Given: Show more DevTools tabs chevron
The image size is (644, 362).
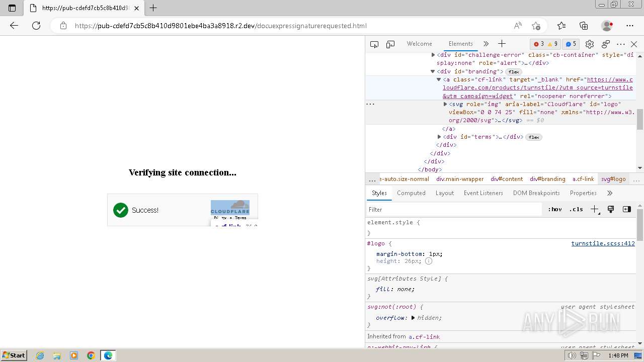Looking at the screenshot, I should (x=486, y=44).
